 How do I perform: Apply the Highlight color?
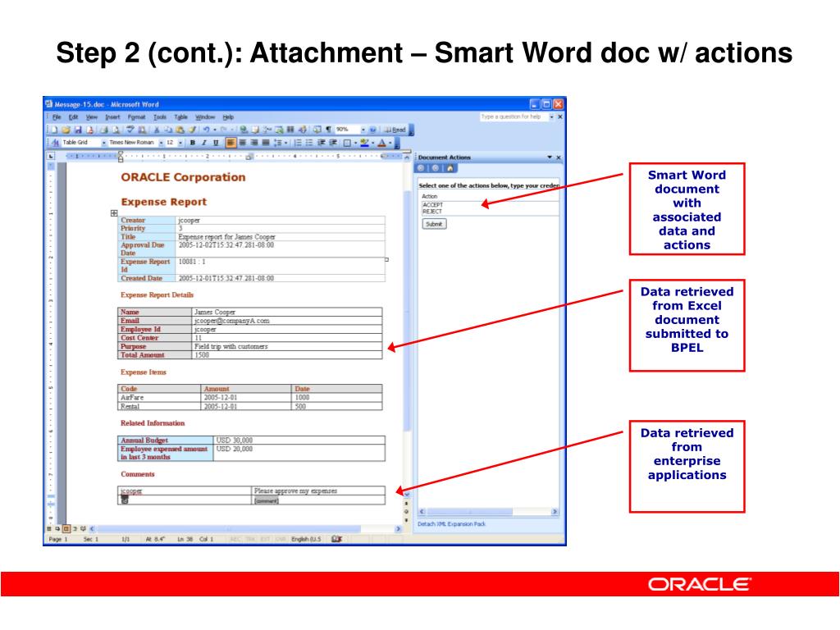click(364, 143)
